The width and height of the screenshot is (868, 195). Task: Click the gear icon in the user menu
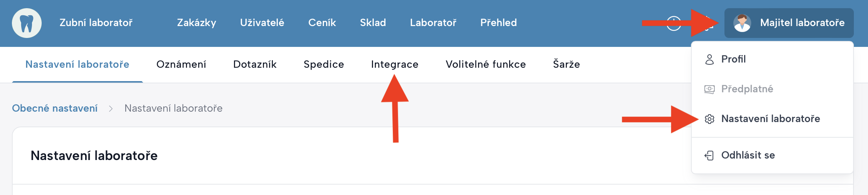tap(709, 119)
